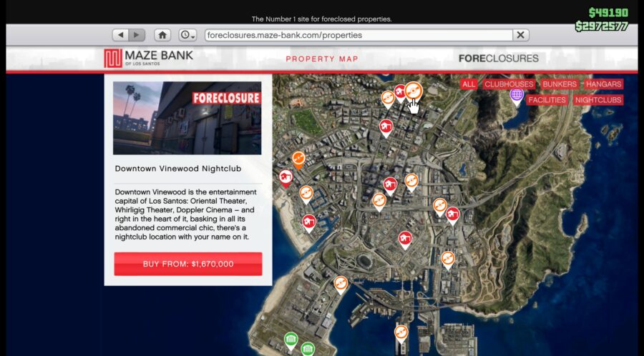This screenshot has width=644, height=356.
Task: Select the clubhouse marker with the red pin tail
Action: pyautogui.click(x=286, y=179)
